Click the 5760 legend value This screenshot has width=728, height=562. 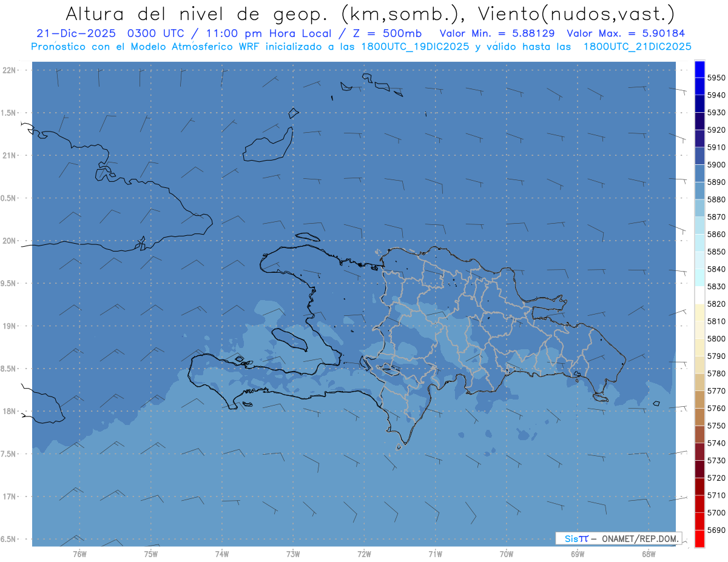click(716, 408)
